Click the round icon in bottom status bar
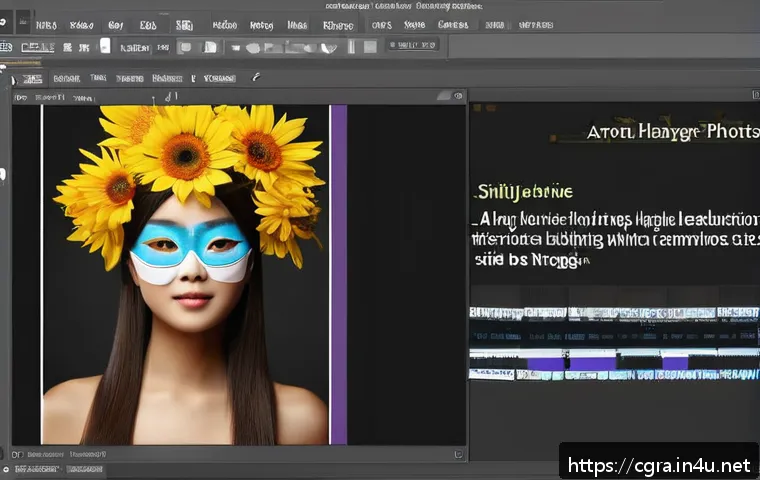Screen dimensions: 760x480 (6, 469)
